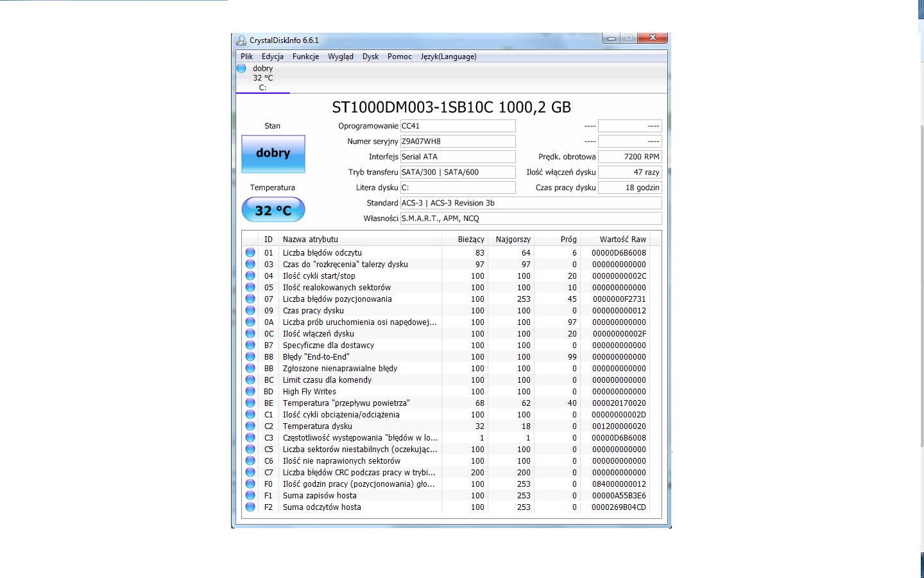924x578 pixels.
Task: Click the Standard field ACS-3 Revision 3b
Action: [531, 203]
